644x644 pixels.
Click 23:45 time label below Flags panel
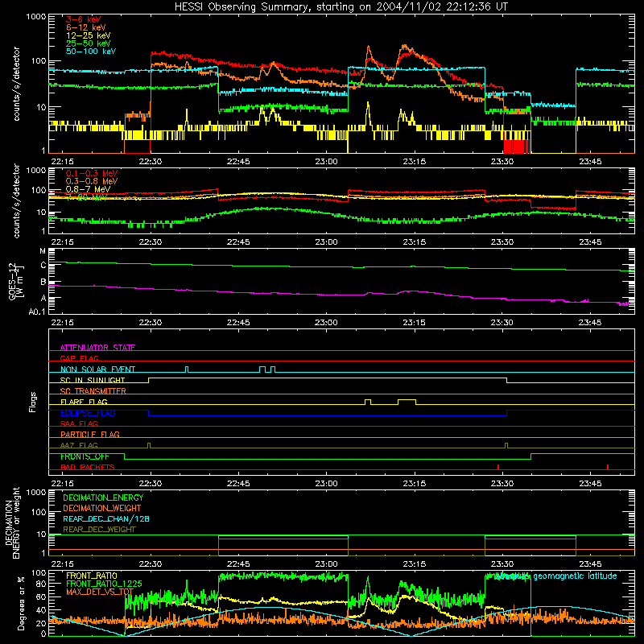[590, 484]
